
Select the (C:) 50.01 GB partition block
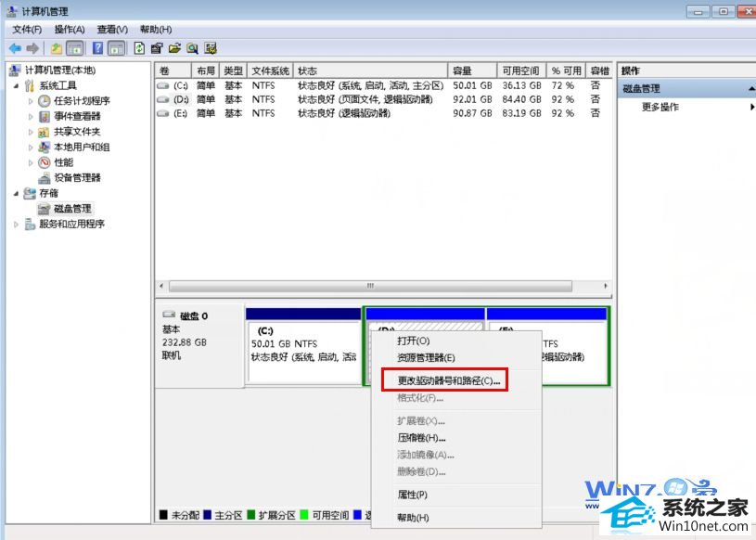tap(303, 346)
